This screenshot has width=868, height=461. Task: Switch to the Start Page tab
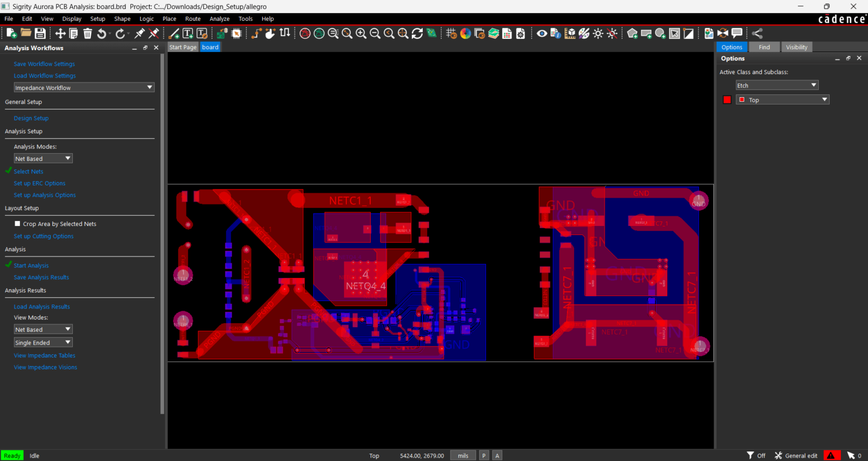(183, 47)
